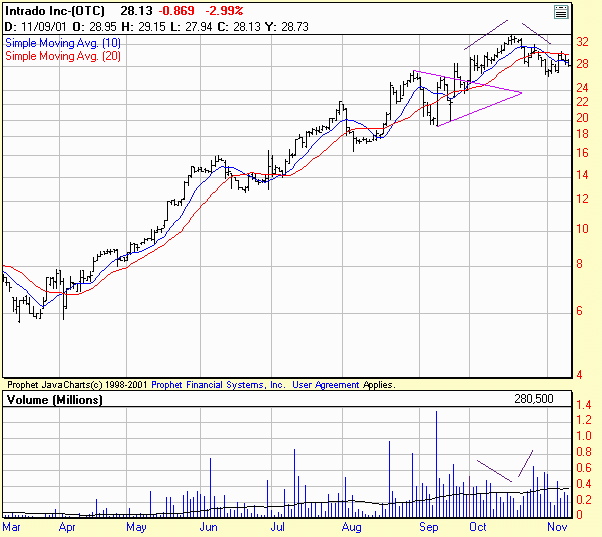Click the O: 28.95 open value
Image resolution: width=602 pixels, height=537 pixels.
(x=94, y=27)
